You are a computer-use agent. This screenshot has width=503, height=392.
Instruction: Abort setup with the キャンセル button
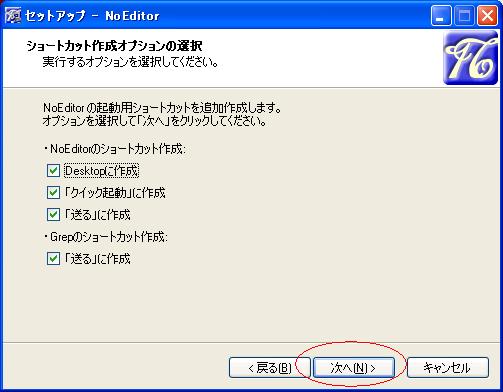pyautogui.click(x=448, y=368)
